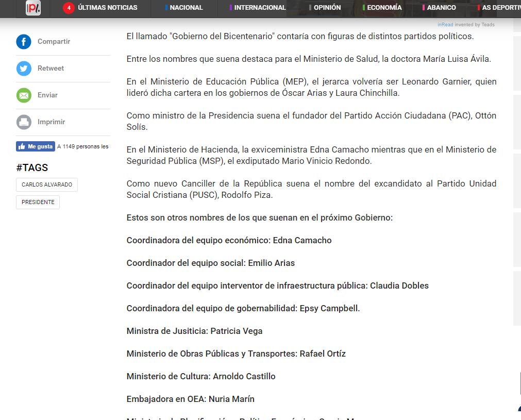Click the inRead invented by Teads link
Viewport: 521px width, 420px height.
466,25
